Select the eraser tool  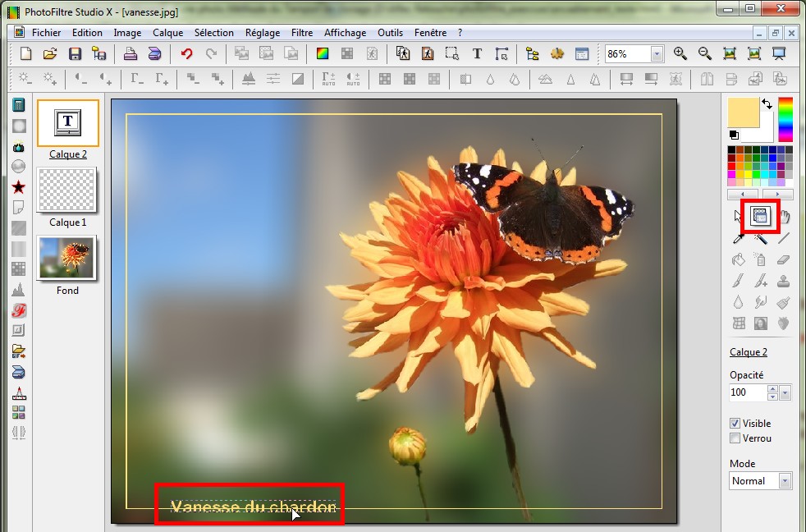click(783, 259)
